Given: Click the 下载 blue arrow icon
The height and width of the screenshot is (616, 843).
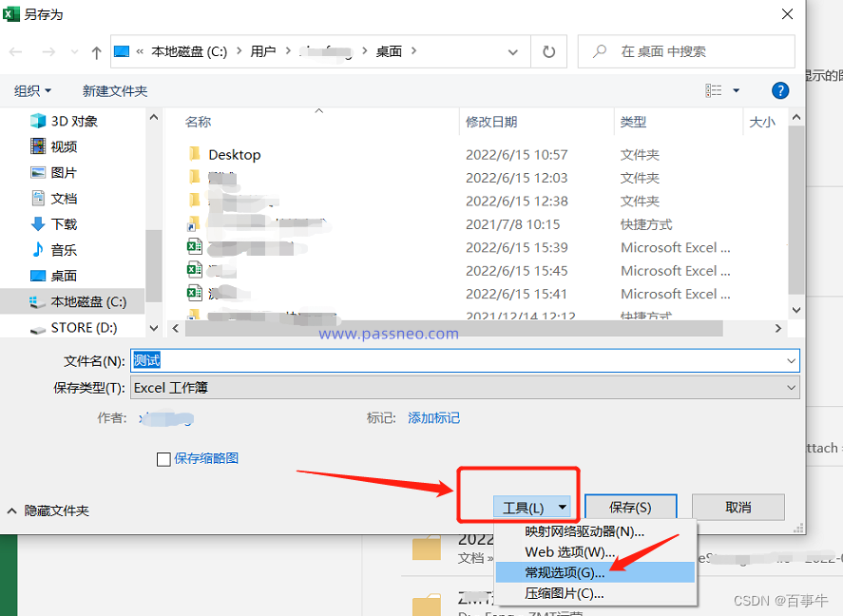Looking at the screenshot, I should tap(38, 224).
